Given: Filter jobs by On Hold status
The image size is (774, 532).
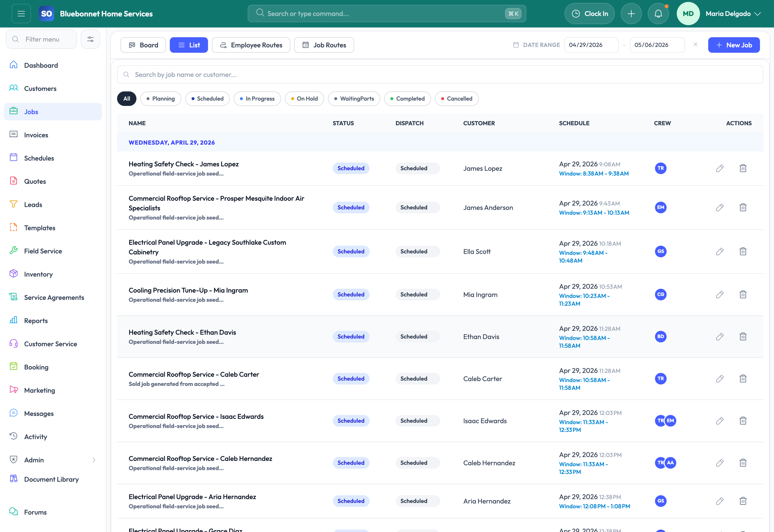Looking at the screenshot, I should click(x=304, y=99).
